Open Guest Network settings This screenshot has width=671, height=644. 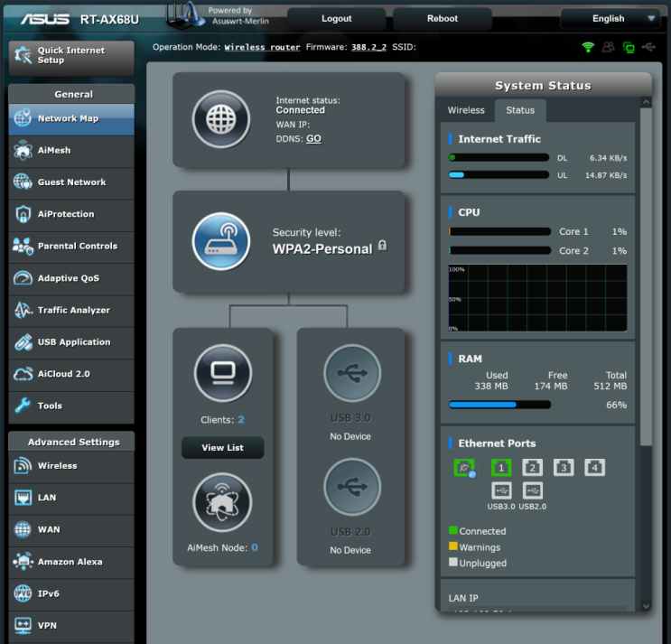(x=71, y=182)
